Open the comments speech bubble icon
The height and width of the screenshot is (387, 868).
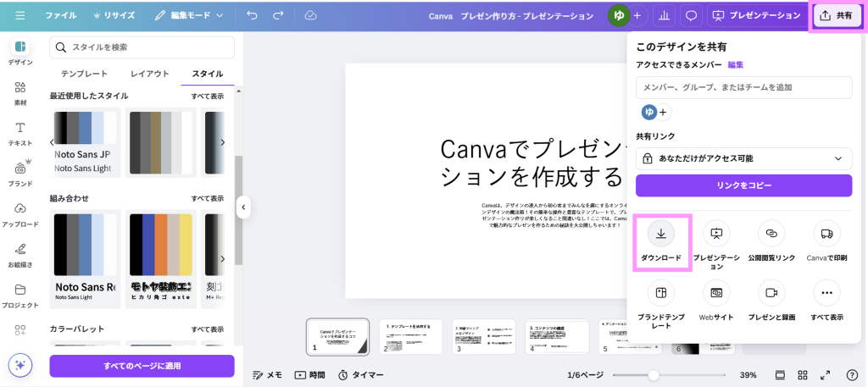tap(692, 15)
